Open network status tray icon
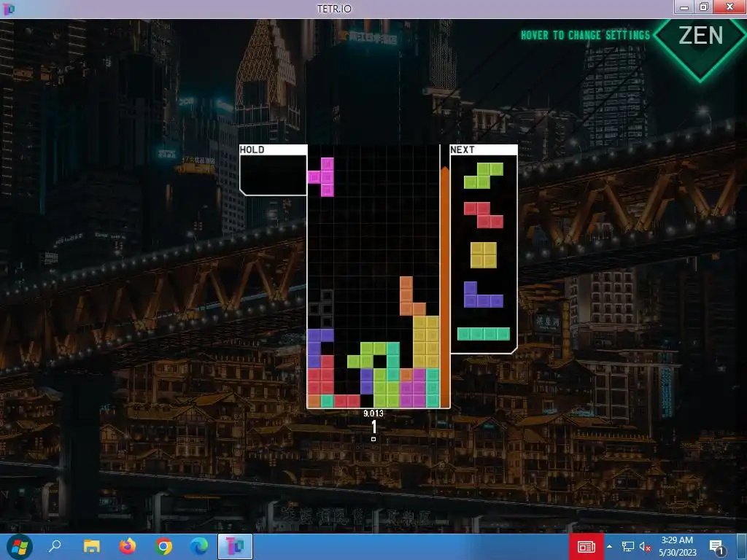747x560 pixels. click(627, 547)
